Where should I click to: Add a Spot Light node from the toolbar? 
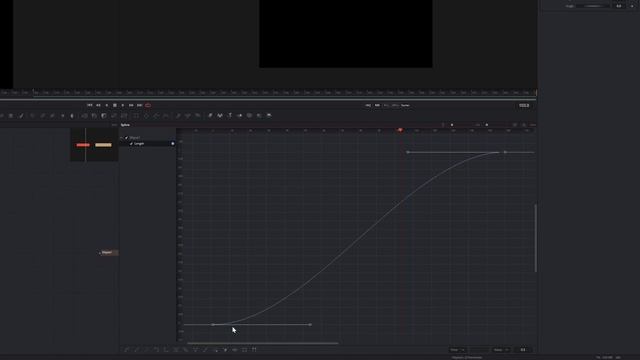coord(259,116)
